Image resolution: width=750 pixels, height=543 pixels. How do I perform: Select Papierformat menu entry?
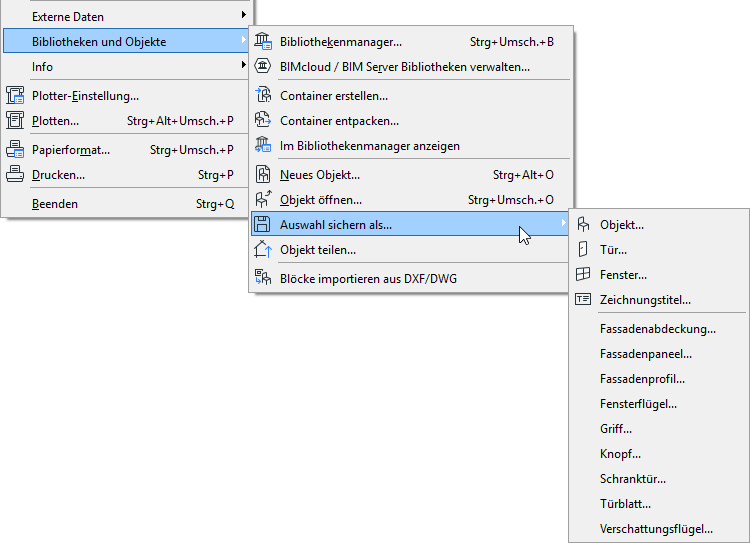71,150
